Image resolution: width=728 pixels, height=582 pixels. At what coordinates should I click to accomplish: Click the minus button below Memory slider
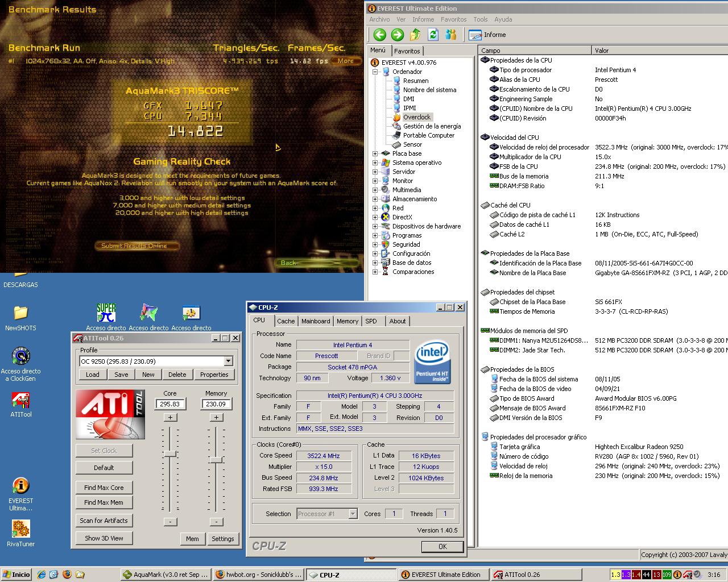point(216,522)
